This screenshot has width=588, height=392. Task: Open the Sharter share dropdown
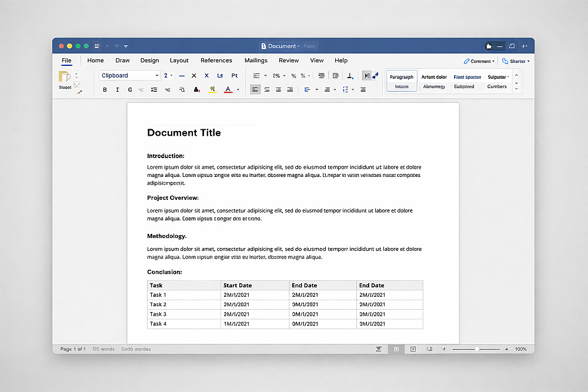pos(516,61)
